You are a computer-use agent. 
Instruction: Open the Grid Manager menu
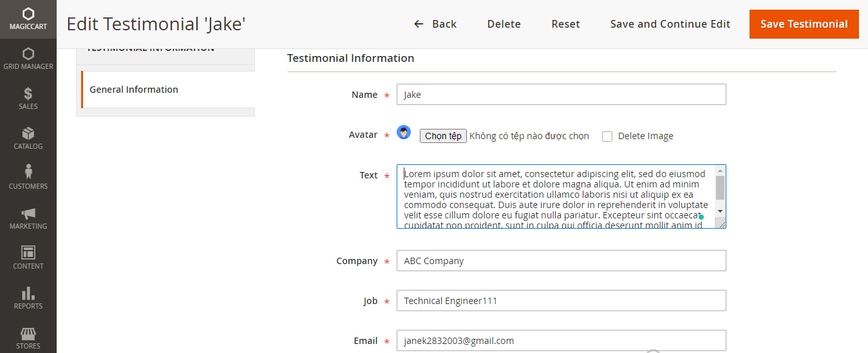[28, 59]
